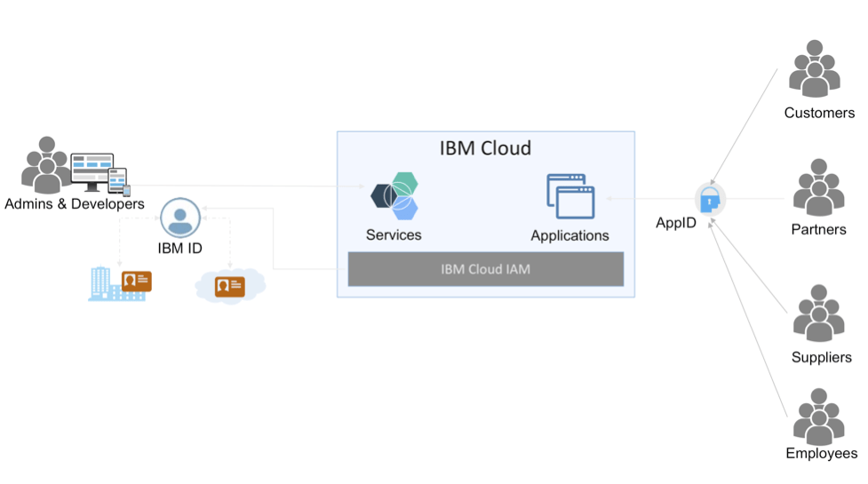
Task: Select the hexagonal Services icon
Action: point(394,195)
